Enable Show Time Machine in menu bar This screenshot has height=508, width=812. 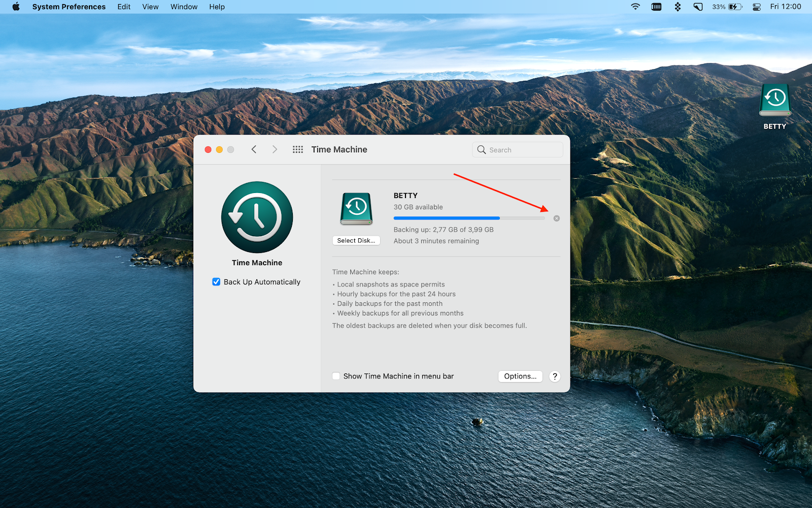click(336, 376)
